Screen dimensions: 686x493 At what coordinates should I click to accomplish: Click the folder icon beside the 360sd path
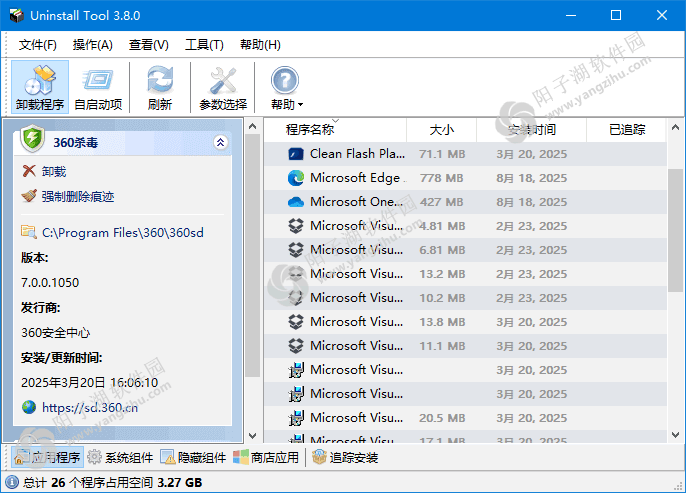[29, 232]
